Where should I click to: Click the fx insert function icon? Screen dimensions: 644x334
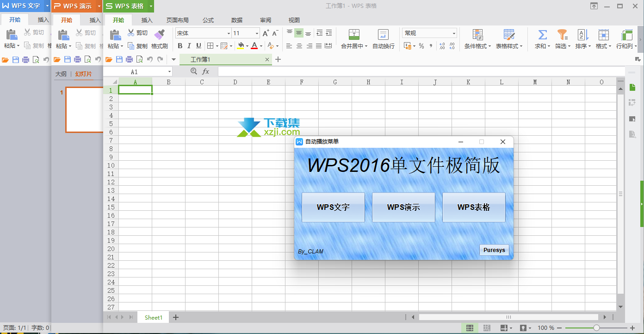206,72
